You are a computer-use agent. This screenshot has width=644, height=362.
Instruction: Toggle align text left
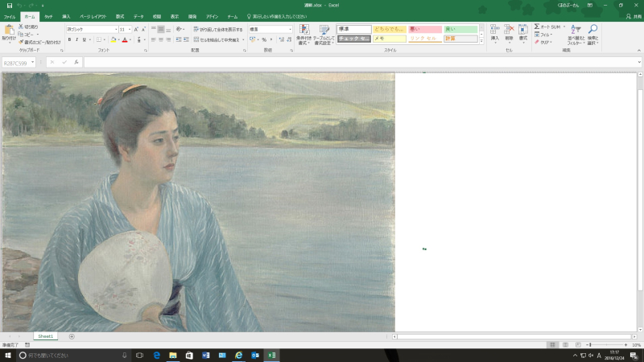click(x=154, y=39)
